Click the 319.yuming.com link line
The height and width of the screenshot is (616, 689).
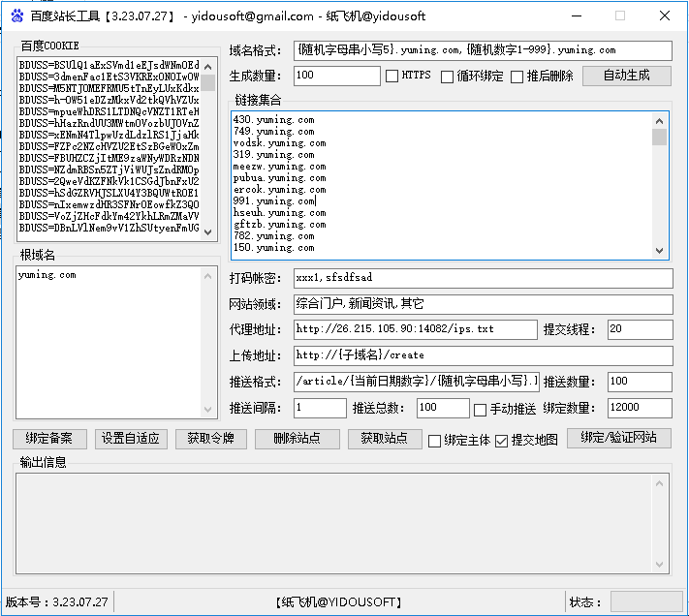pyautogui.click(x=273, y=155)
